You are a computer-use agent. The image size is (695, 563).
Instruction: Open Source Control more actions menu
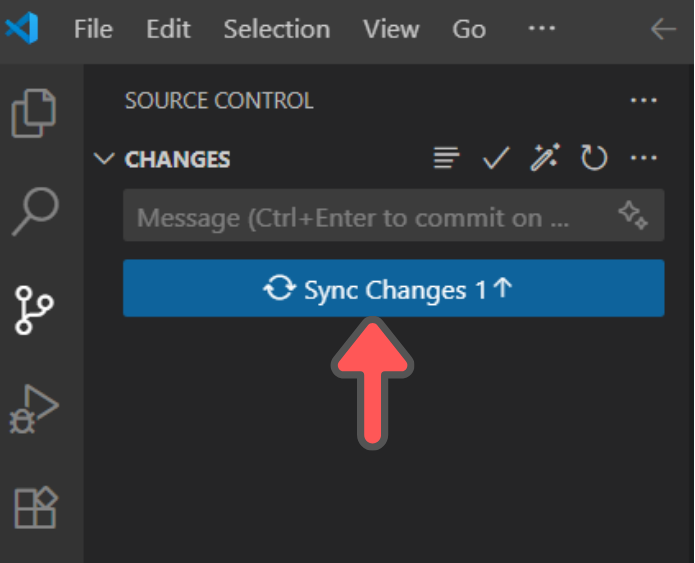click(644, 101)
